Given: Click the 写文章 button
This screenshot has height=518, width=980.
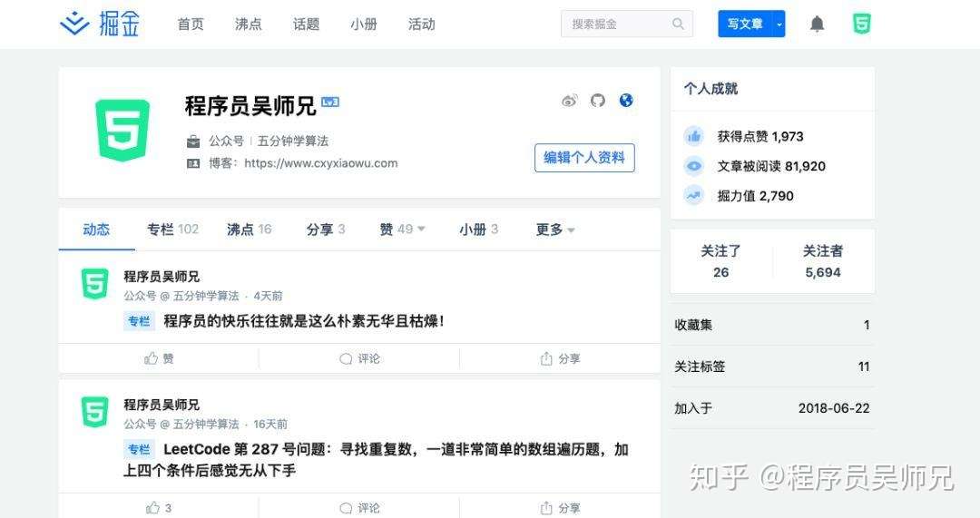Looking at the screenshot, I should (x=745, y=24).
